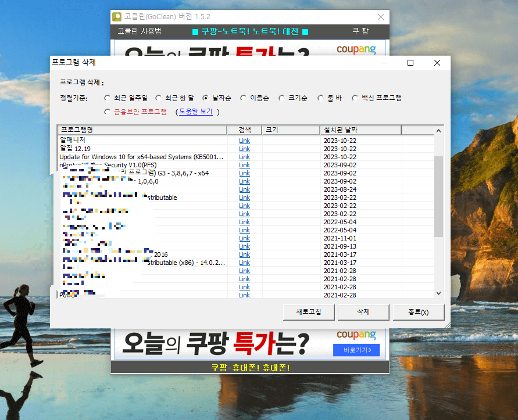518x420 pixels.
Task: Open the 도움말 보기 help link
Action: [196, 112]
